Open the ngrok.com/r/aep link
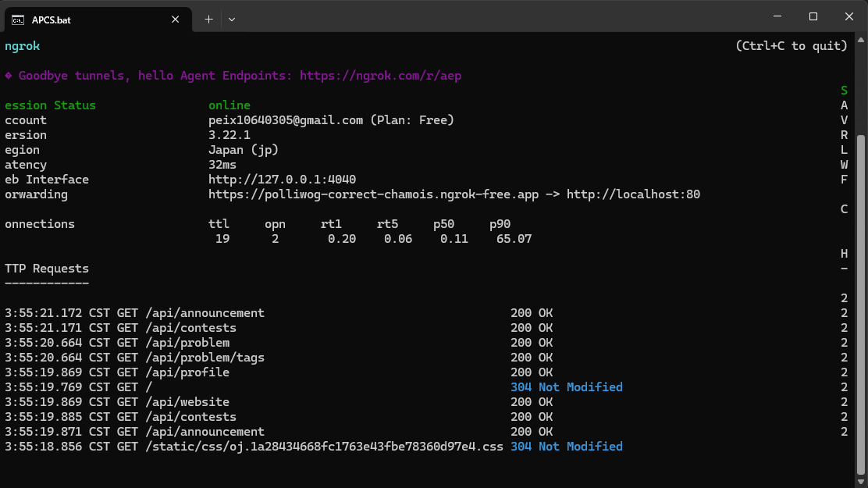This screenshot has width=868, height=488. point(380,76)
